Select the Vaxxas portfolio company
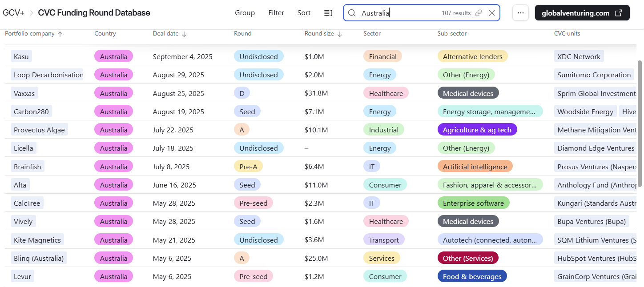Image resolution: width=644 pixels, height=287 pixels. (x=24, y=93)
